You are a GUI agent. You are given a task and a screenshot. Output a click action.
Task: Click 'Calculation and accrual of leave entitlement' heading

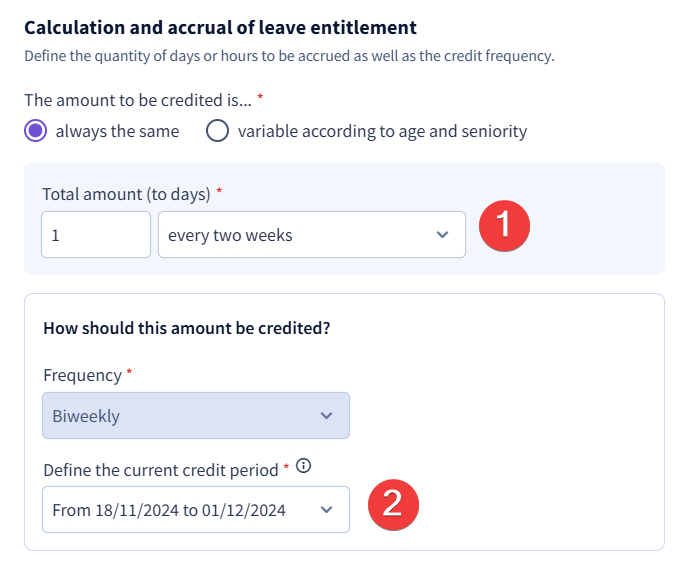[220, 28]
